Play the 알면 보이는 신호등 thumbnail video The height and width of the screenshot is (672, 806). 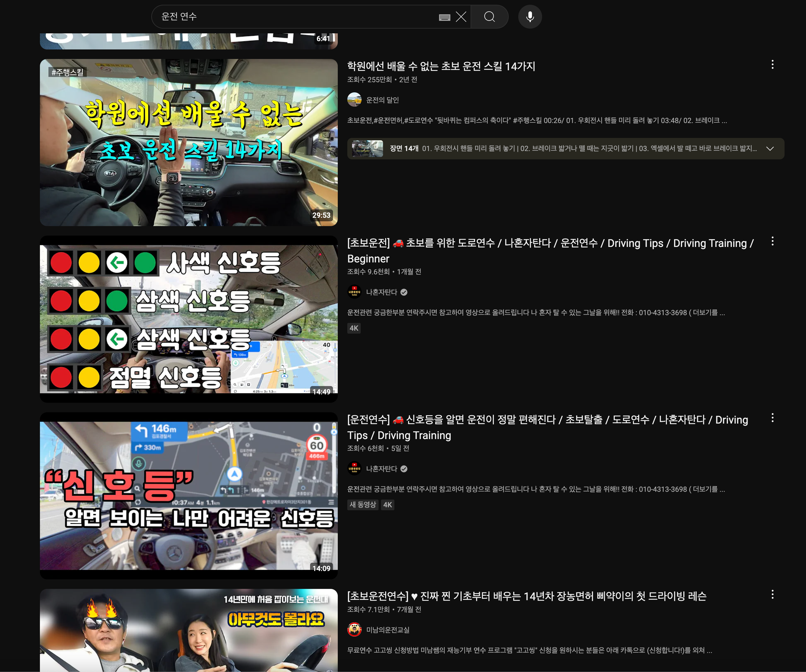189,495
